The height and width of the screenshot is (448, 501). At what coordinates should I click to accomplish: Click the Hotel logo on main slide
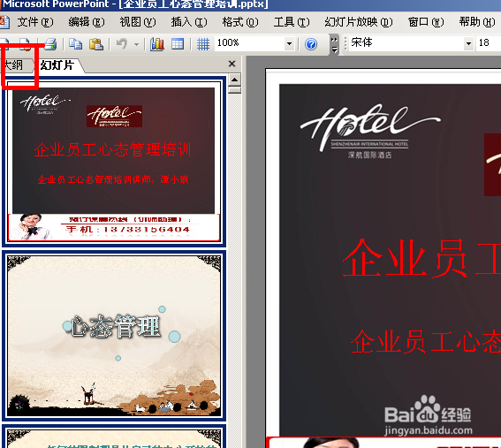370,132
